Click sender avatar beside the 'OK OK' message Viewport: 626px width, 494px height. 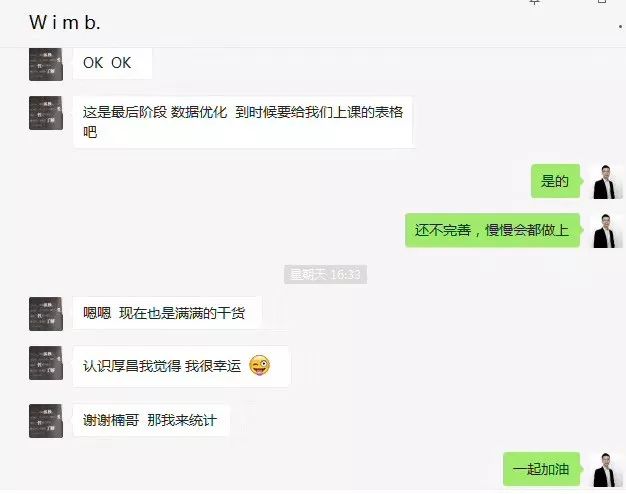pos(46,64)
